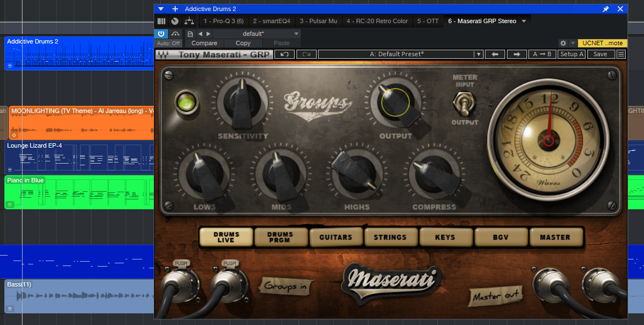
Task: Open the default* preset selector dropdown
Action: point(296,34)
